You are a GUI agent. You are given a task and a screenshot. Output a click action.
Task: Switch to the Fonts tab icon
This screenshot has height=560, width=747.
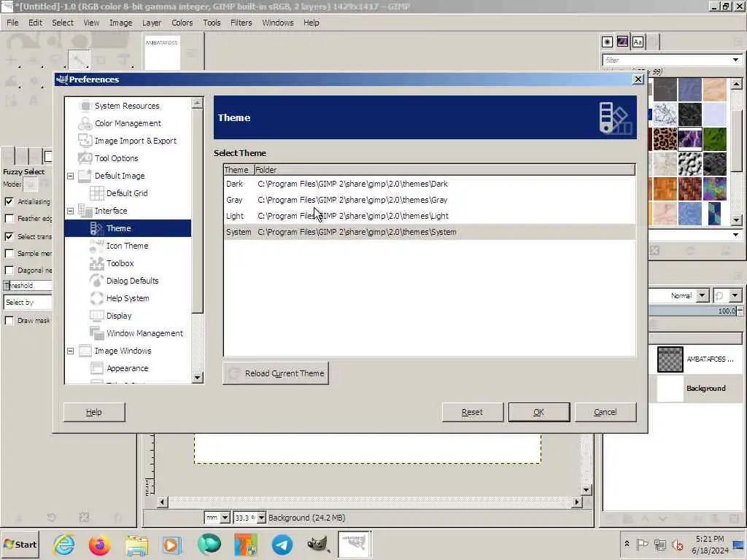tap(638, 42)
